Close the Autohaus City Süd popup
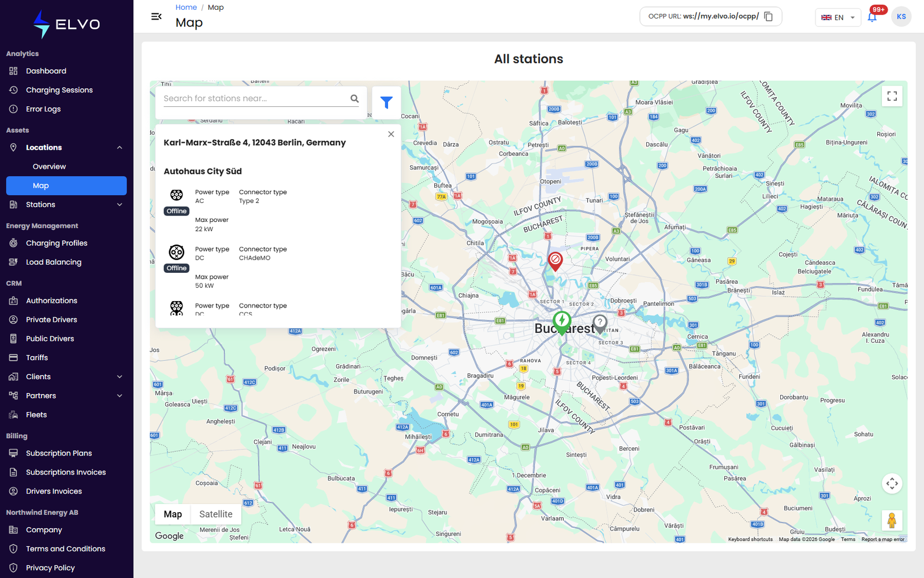Viewport: 924px width, 578px height. [x=391, y=134]
